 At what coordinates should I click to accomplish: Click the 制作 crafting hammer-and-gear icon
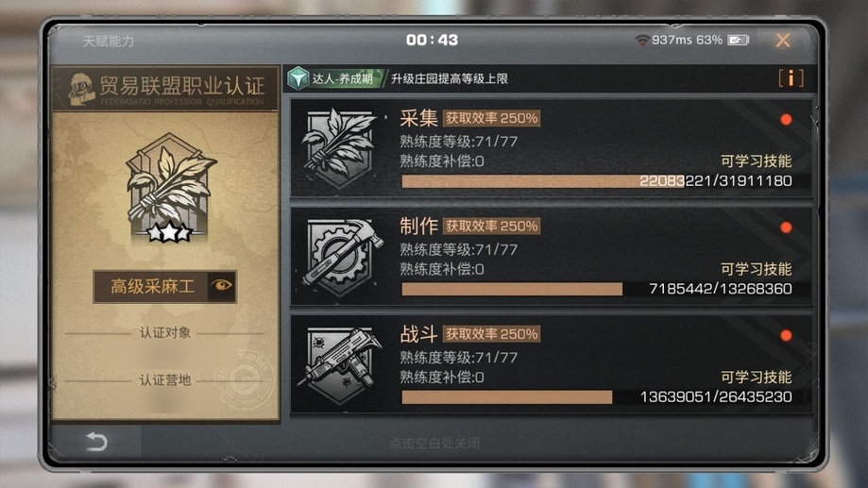[341, 256]
